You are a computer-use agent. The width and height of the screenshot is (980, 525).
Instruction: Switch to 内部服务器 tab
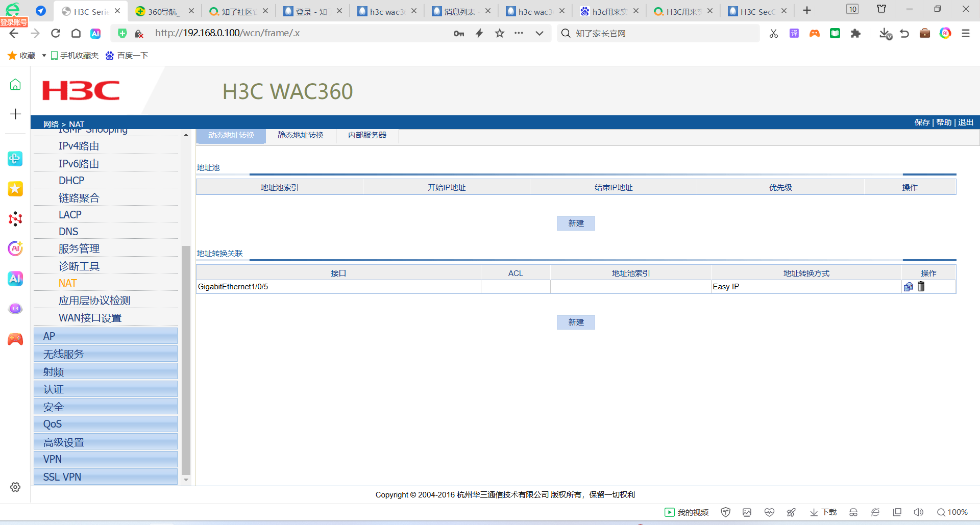coord(367,136)
